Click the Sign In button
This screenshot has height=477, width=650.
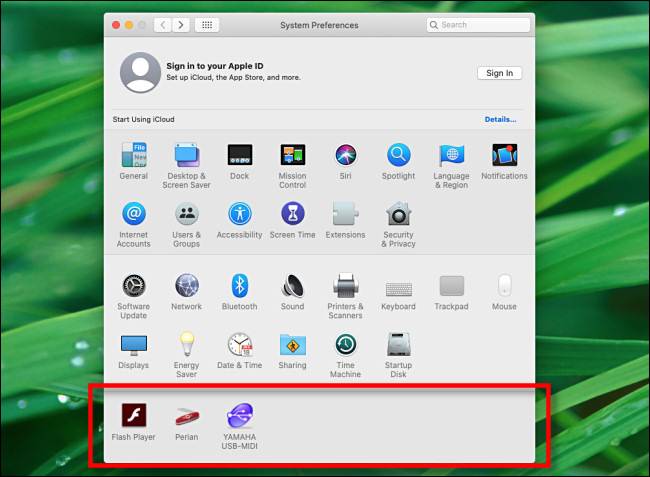tap(500, 73)
